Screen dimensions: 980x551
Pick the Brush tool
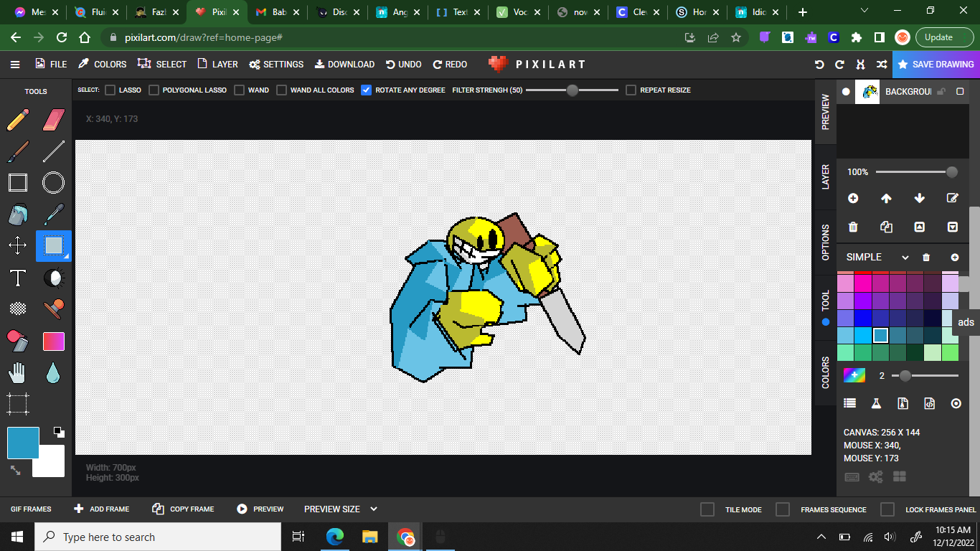(x=18, y=151)
